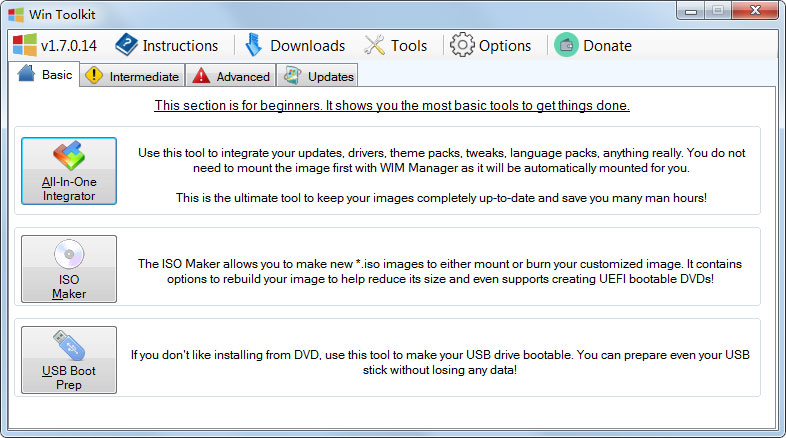Open the USB Boot Prep tool

[x=69, y=360]
